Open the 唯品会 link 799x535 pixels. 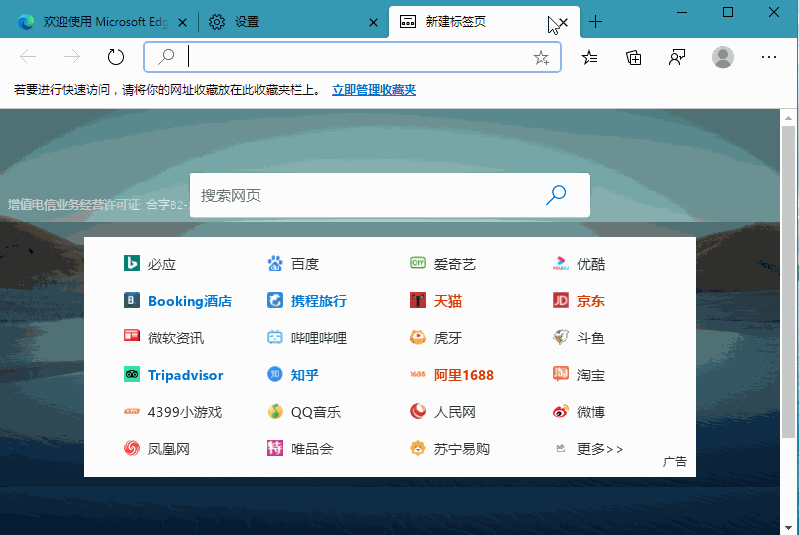(x=312, y=449)
